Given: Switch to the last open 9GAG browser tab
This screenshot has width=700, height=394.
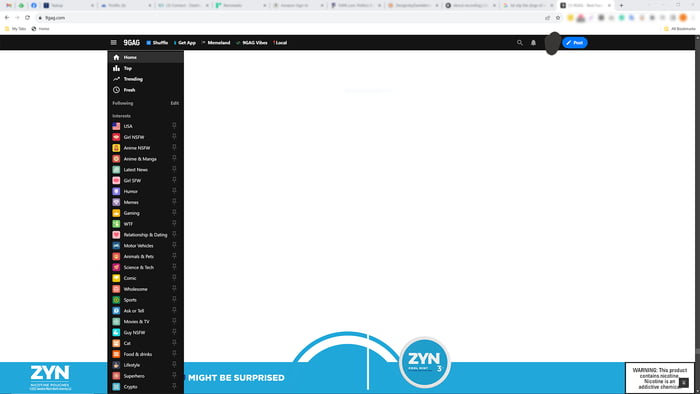Looking at the screenshot, I should [585, 5].
